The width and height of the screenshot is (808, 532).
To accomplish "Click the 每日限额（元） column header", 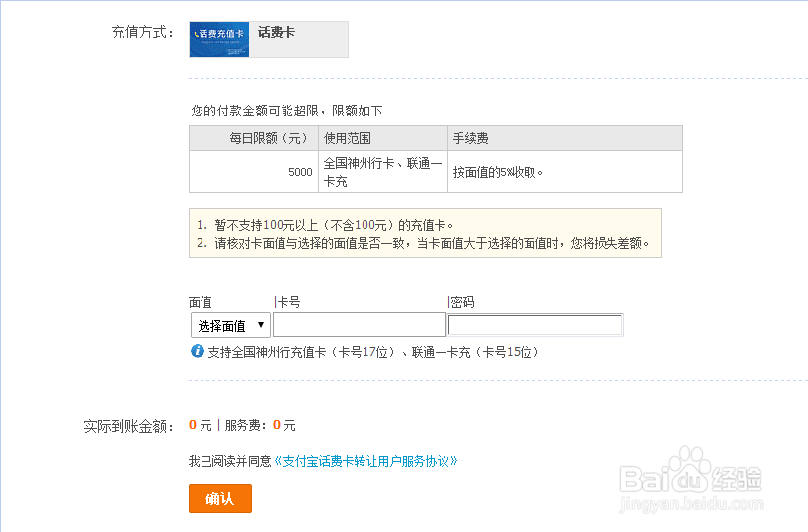I will [269, 138].
